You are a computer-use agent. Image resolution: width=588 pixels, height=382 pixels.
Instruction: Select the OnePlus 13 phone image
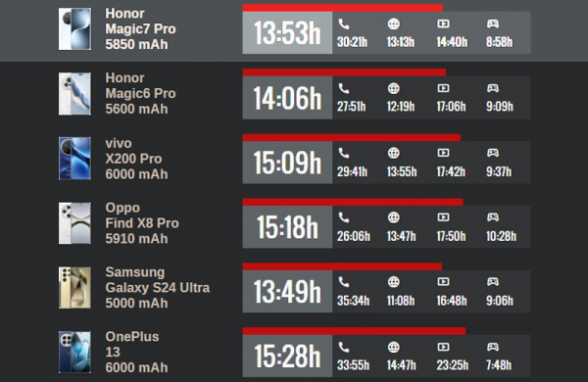[x=74, y=352]
